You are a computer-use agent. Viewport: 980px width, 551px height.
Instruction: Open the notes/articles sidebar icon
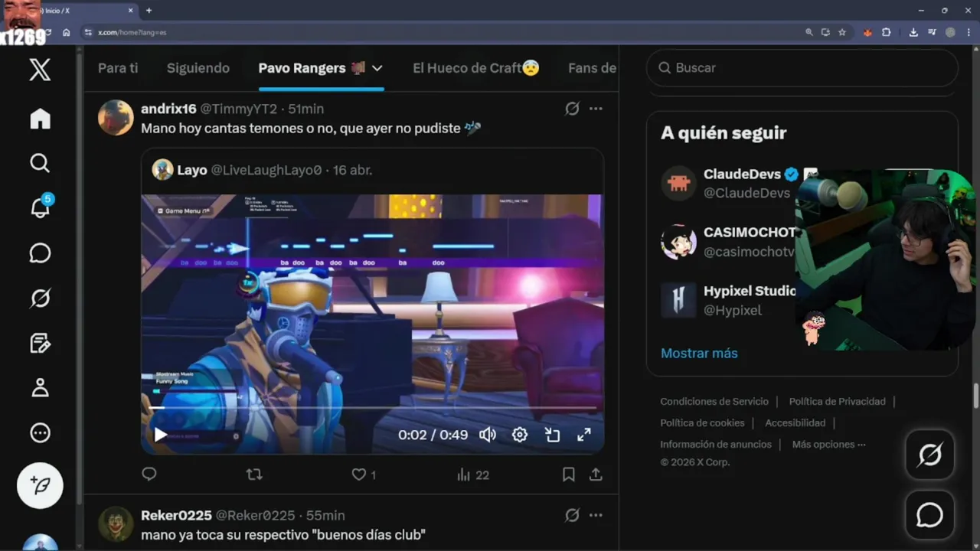click(40, 343)
